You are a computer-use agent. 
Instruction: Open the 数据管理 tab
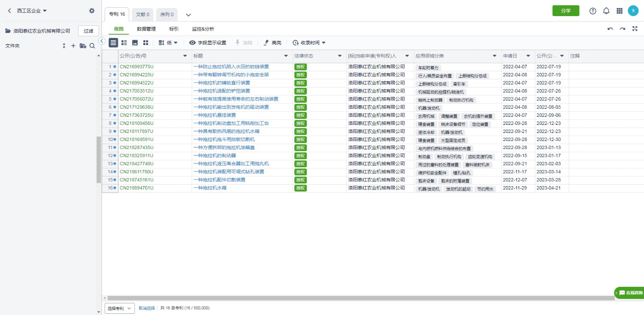[146, 29]
